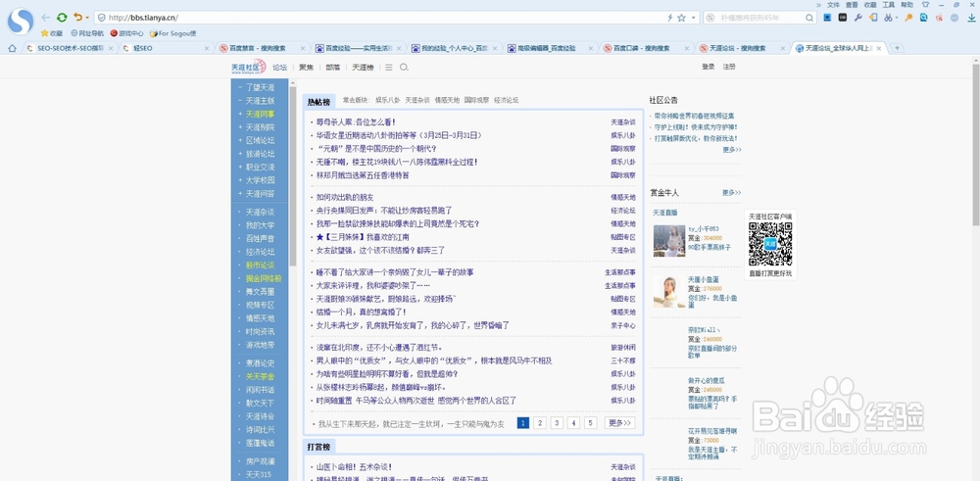Click the magnifier icon in the browser search box
Screen dimensions: 980x481
[809, 18]
